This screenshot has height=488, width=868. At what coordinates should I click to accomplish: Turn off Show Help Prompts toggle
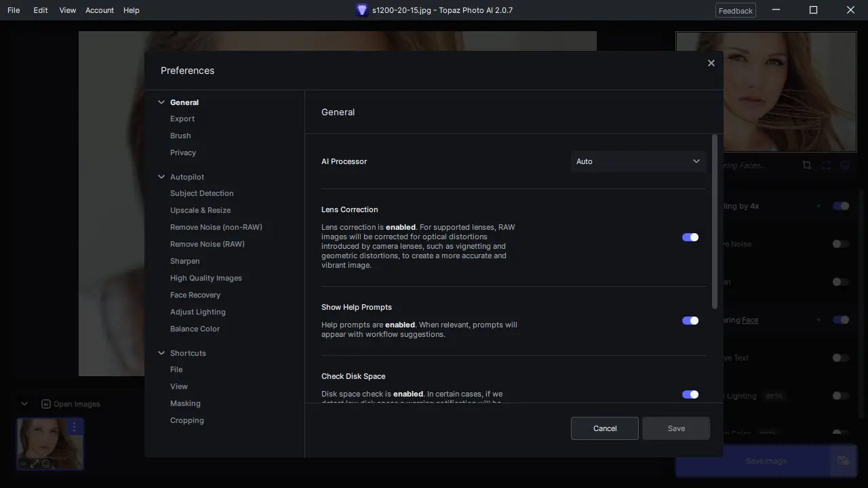click(690, 321)
